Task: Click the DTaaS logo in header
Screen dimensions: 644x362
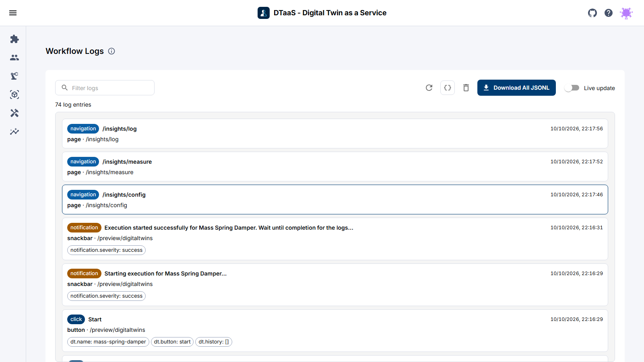Action: (x=264, y=13)
